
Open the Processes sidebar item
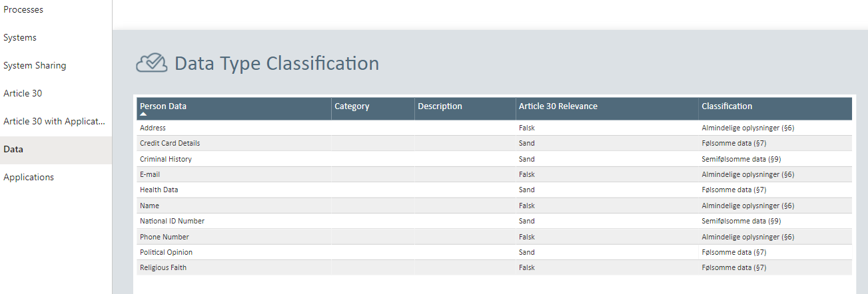coord(23,10)
